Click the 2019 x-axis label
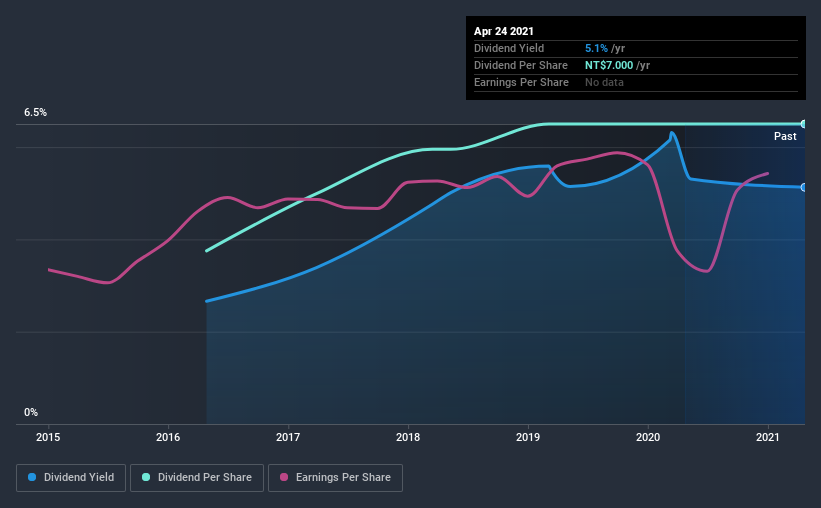The width and height of the screenshot is (821, 508). coord(528,437)
